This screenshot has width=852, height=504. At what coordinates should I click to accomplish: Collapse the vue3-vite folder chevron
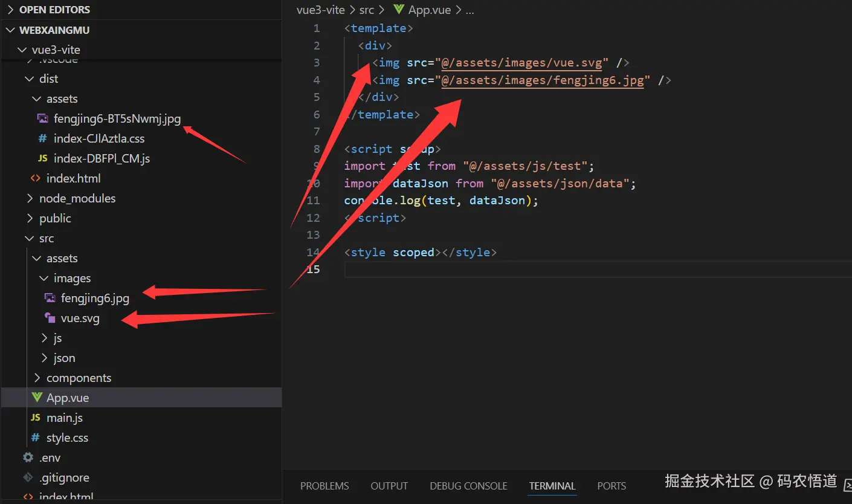point(22,50)
